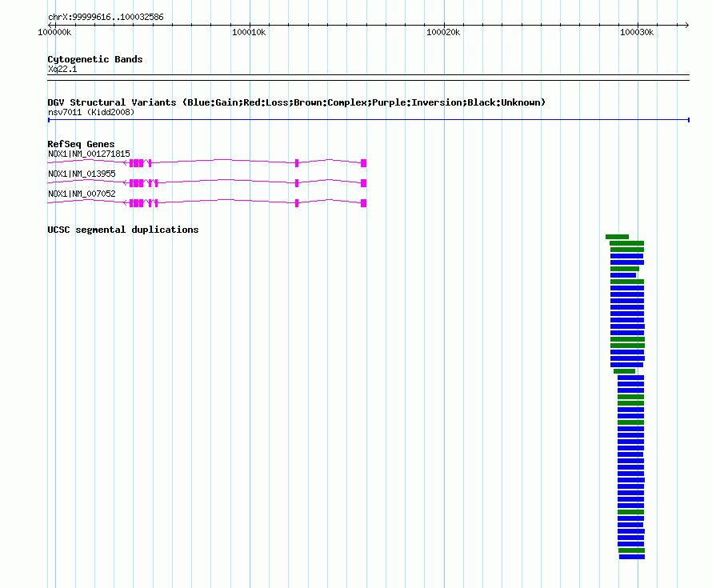
Task: Select the NOX1|NM_001271815 transcript label
Action: point(89,154)
